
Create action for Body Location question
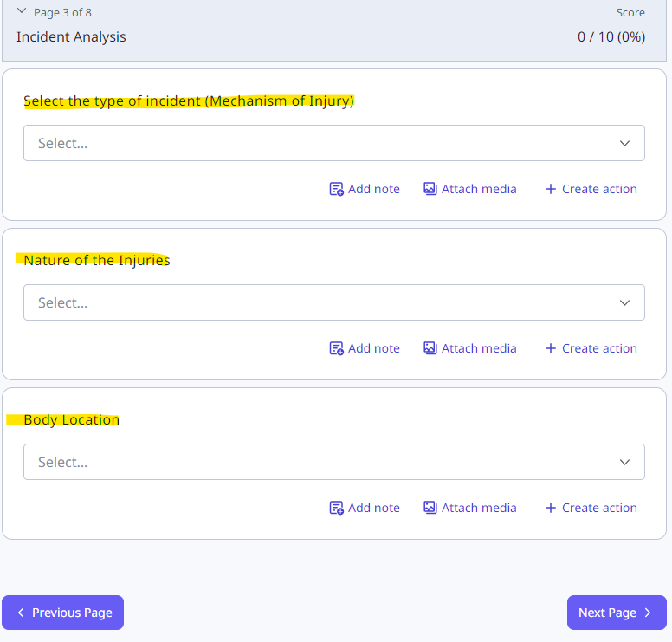pos(591,508)
